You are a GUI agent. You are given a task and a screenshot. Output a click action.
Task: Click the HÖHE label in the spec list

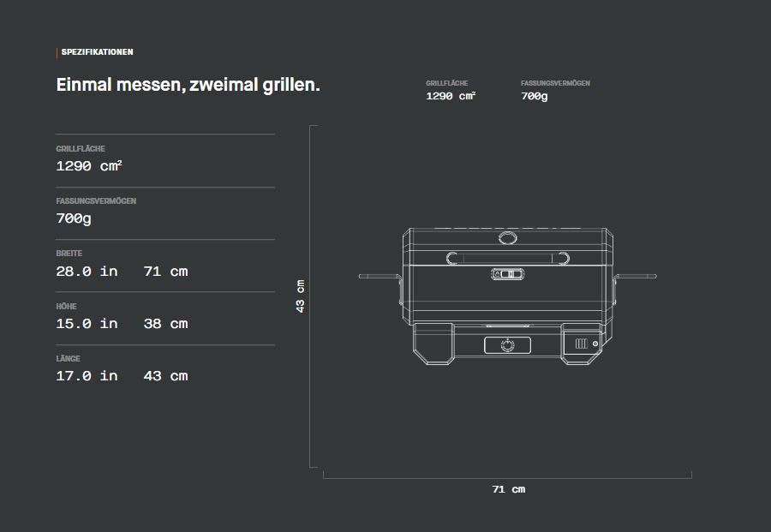[x=67, y=306]
